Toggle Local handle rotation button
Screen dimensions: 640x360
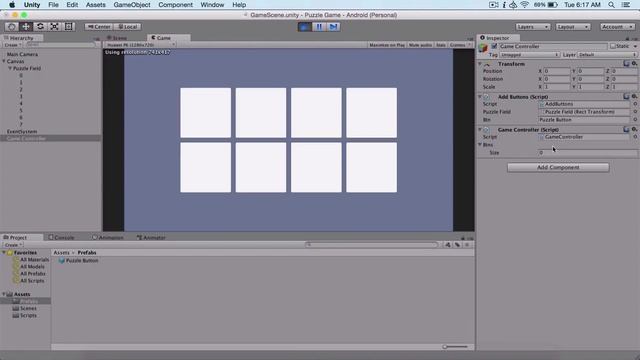(x=127, y=27)
